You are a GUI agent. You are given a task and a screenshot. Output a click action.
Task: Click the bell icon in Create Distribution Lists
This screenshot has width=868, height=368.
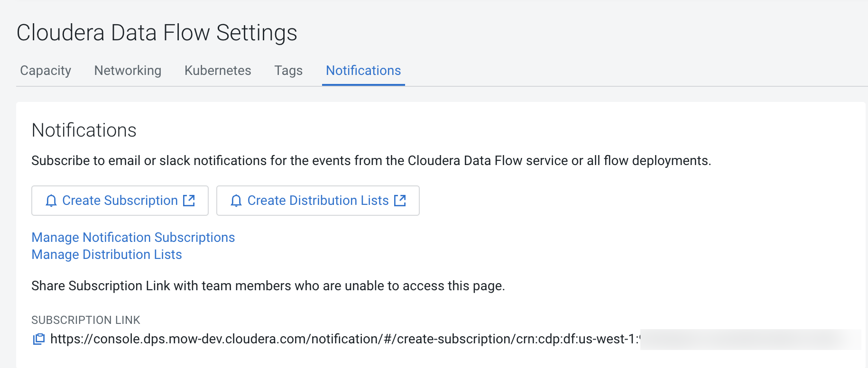coord(236,201)
